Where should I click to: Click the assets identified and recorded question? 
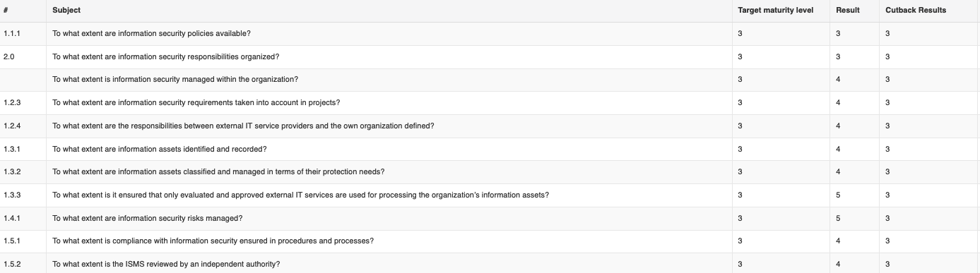160,149
